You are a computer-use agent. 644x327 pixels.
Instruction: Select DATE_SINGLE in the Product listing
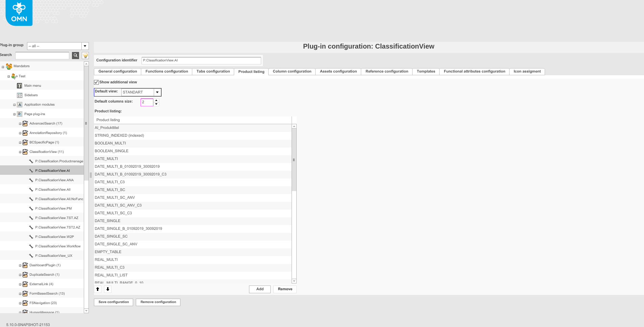(107, 221)
